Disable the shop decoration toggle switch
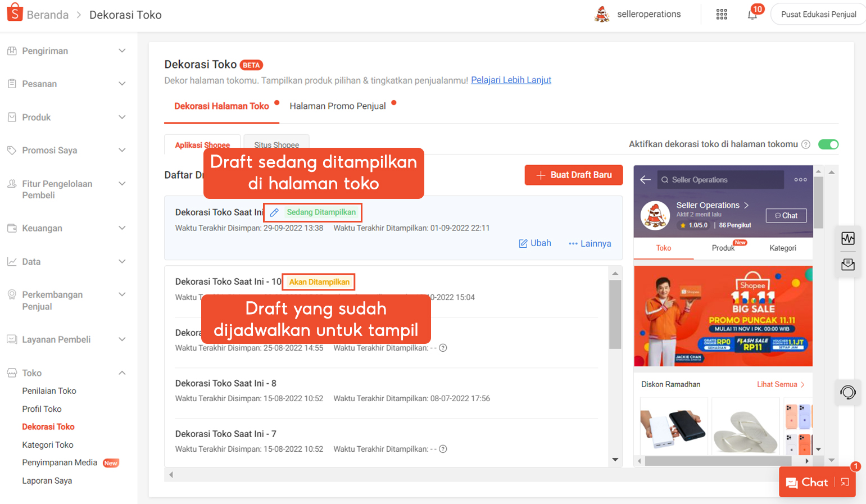Screen dimensions: 866x504 coord(828,144)
